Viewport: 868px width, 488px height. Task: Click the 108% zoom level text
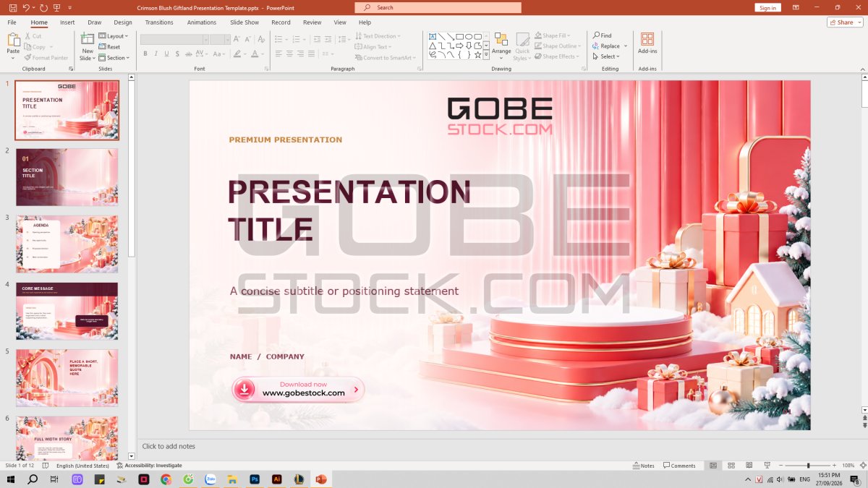[x=848, y=466]
